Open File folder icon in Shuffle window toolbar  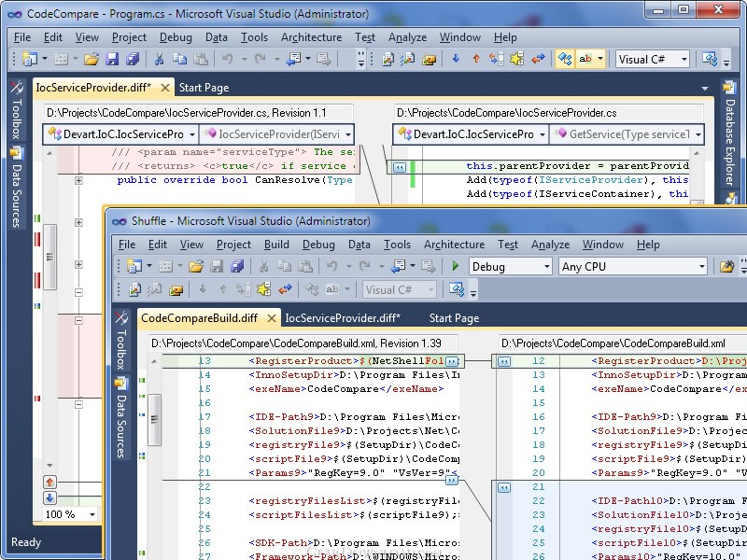click(x=196, y=266)
